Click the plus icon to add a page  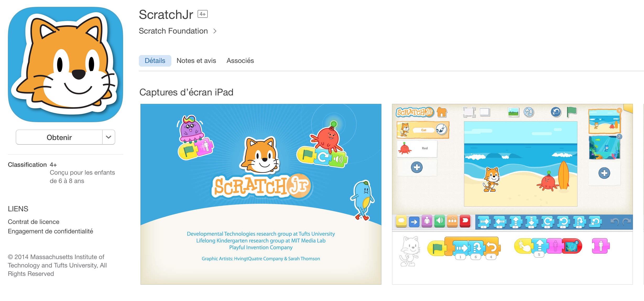(604, 173)
